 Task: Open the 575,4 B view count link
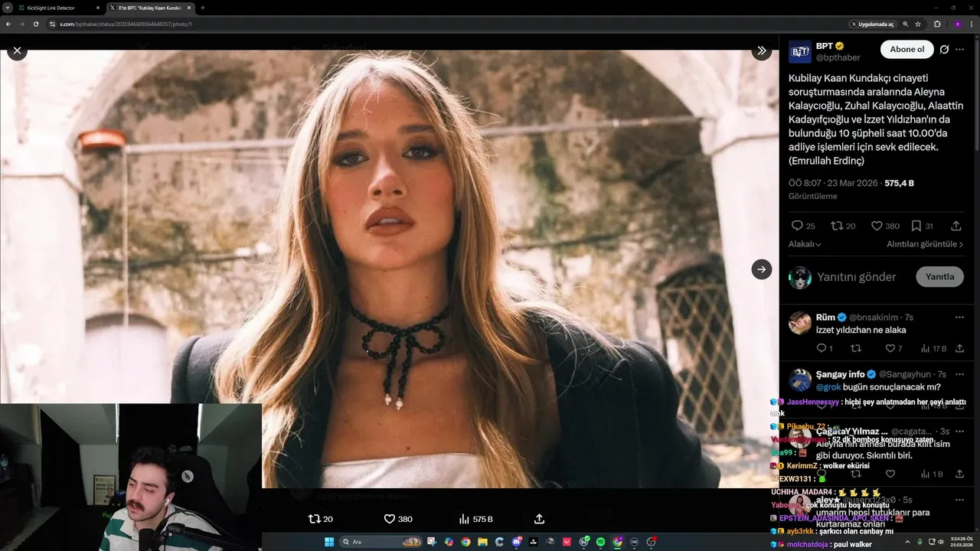click(899, 184)
